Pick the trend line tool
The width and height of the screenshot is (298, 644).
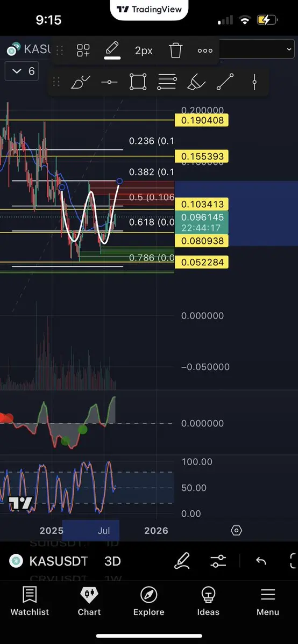coord(225,82)
